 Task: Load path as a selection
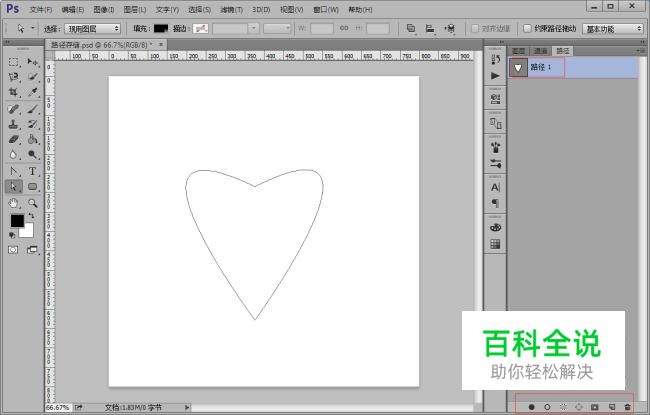click(x=563, y=407)
